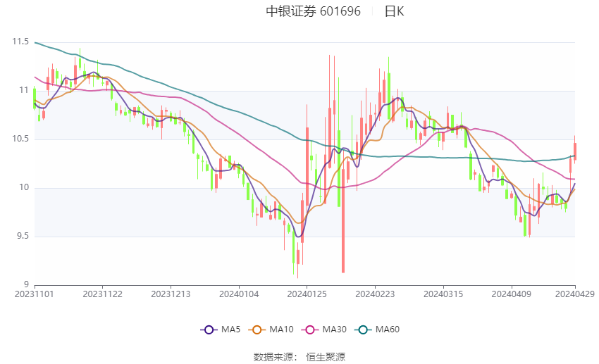Click the 20240315 date axis label

click(x=443, y=294)
